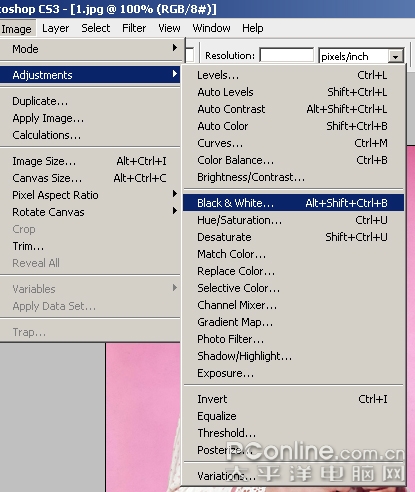The image size is (415, 492).
Task: Expand Pixel Aspect Ratio submenu
Action: (90, 195)
